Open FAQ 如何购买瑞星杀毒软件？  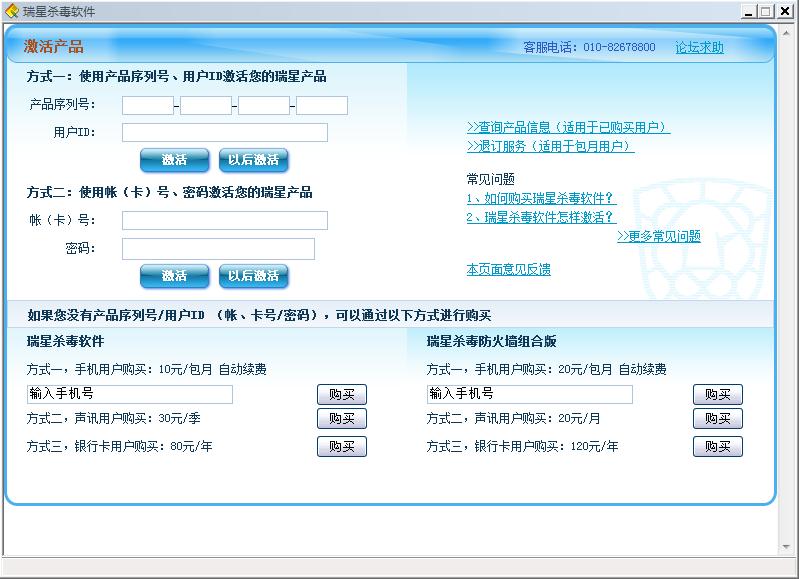(541, 198)
